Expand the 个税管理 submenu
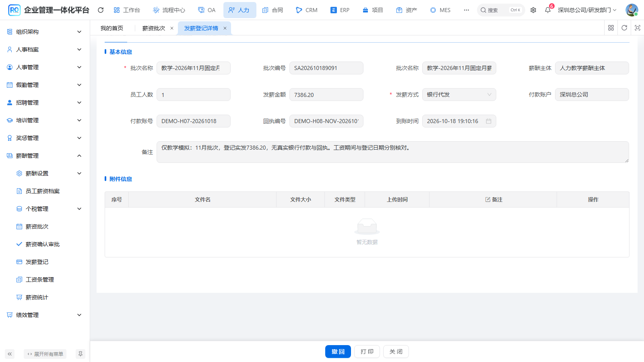This screenshot has height=362, width=644. [79, 209]
